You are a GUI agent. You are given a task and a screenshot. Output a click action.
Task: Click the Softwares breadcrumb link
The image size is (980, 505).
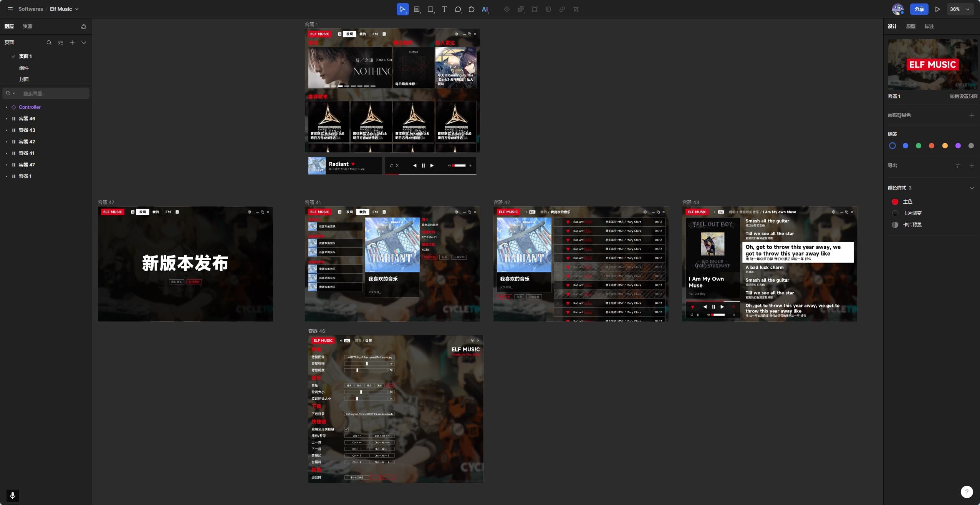coord(31,9)
